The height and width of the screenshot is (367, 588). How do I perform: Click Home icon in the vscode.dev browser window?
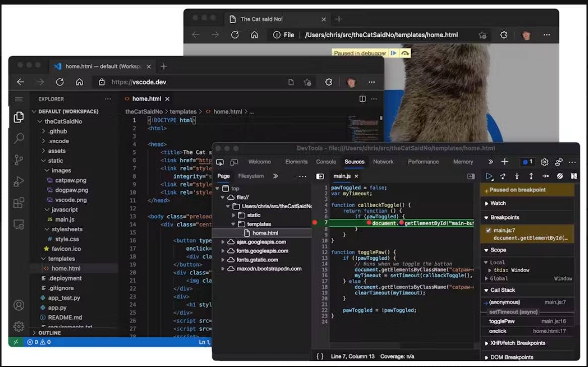click(x=79, y=82)
